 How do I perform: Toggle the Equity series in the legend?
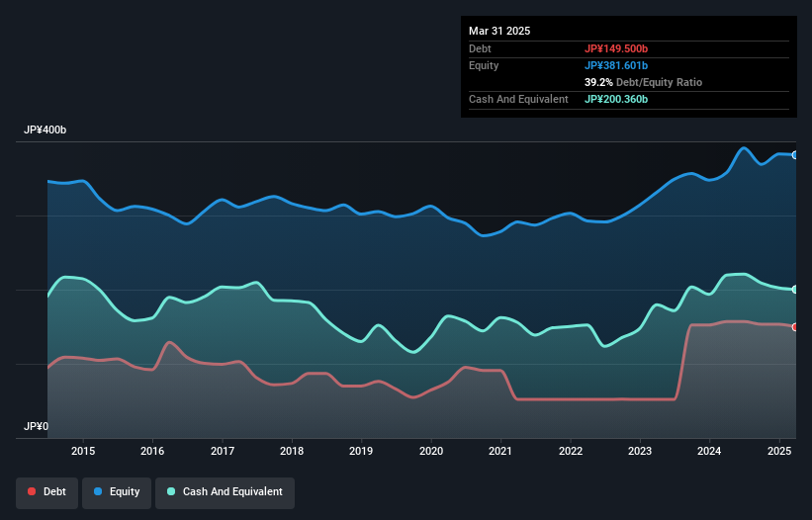click(x=115, y=491)
